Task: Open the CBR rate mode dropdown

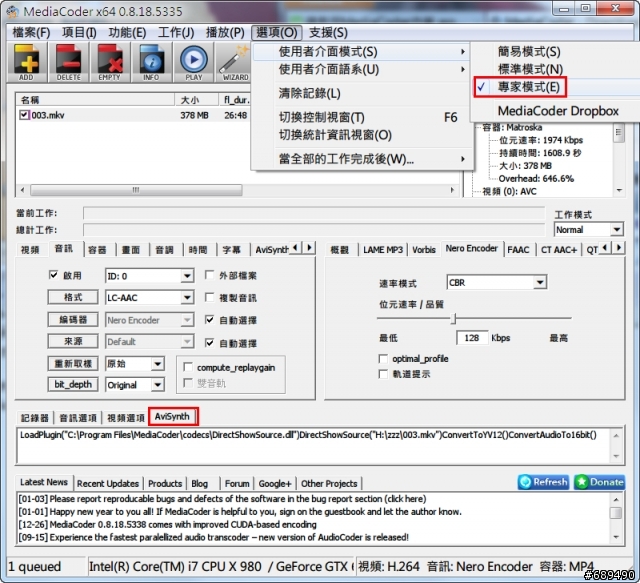Action: [540, 282]
